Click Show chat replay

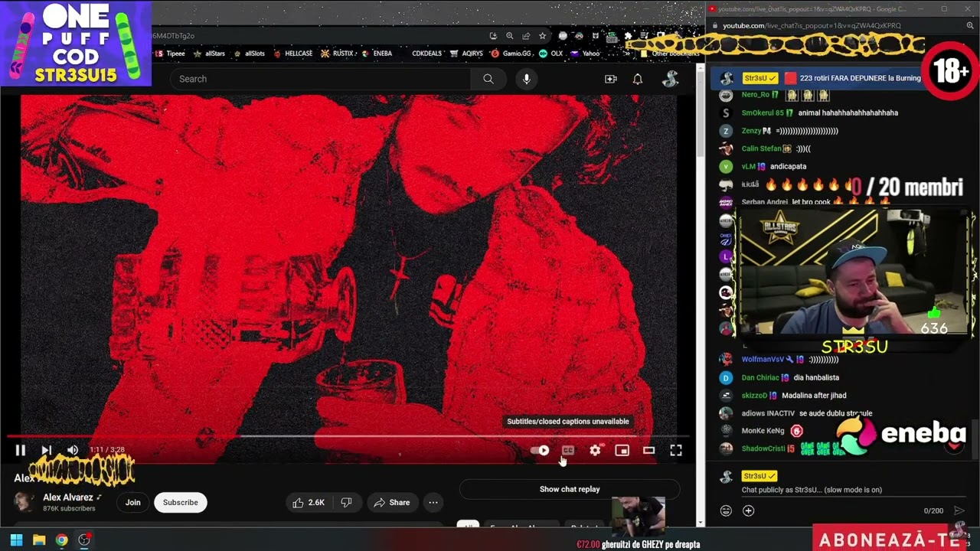coord(570,489)
